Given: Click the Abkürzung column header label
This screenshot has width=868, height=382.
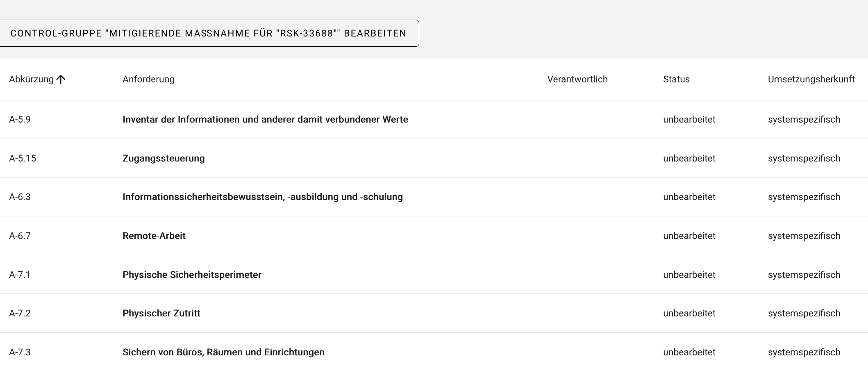Looking at the screenshot, I should click(31, 80).
